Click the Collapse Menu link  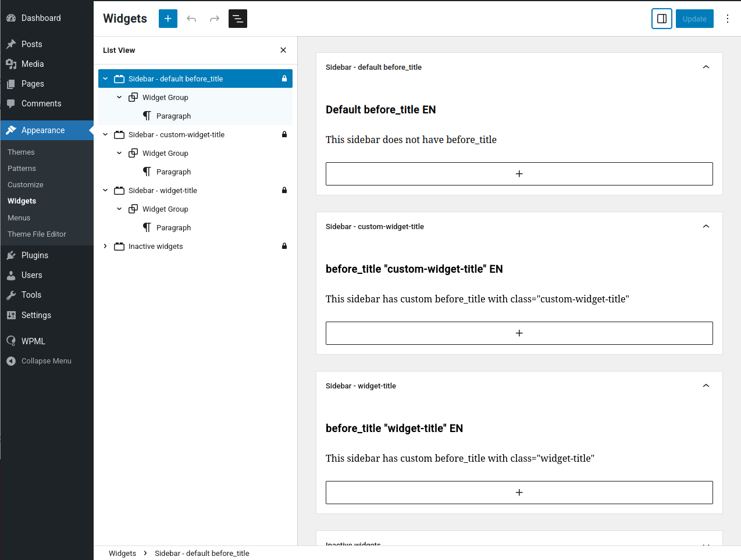point(46,361)
